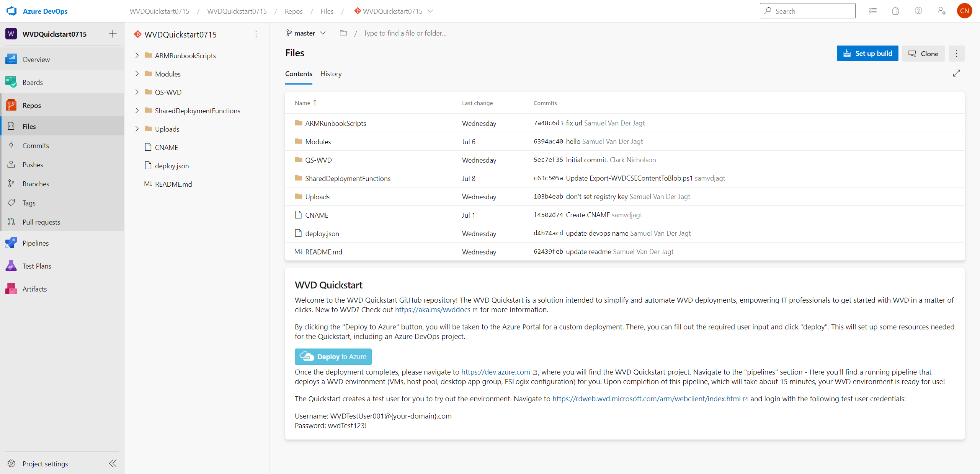
Task: Switch to the Contents tab
Action: (x=299, y=73)
